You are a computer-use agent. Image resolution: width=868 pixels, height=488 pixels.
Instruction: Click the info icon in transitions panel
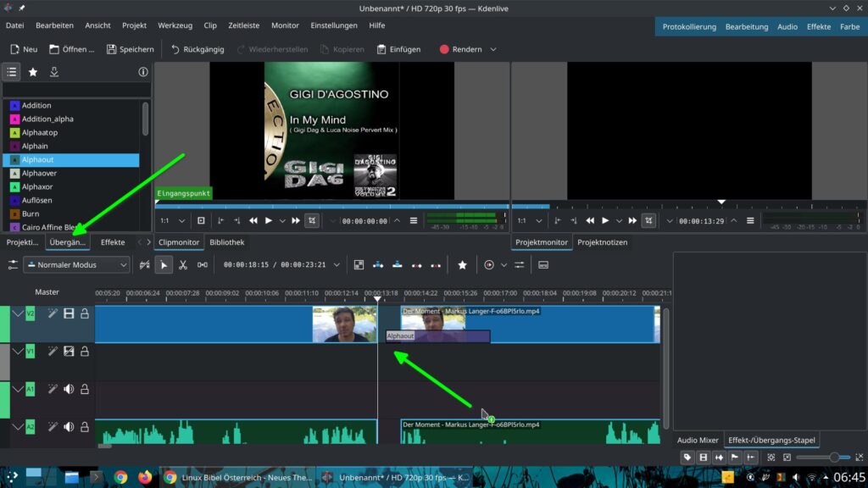(x=142, y=72)
